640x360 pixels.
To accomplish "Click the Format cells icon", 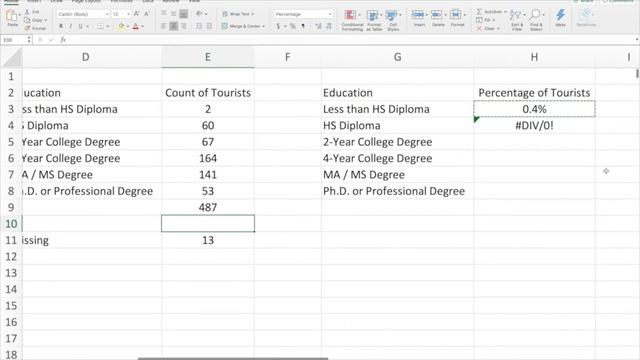I will coord(456,15).
